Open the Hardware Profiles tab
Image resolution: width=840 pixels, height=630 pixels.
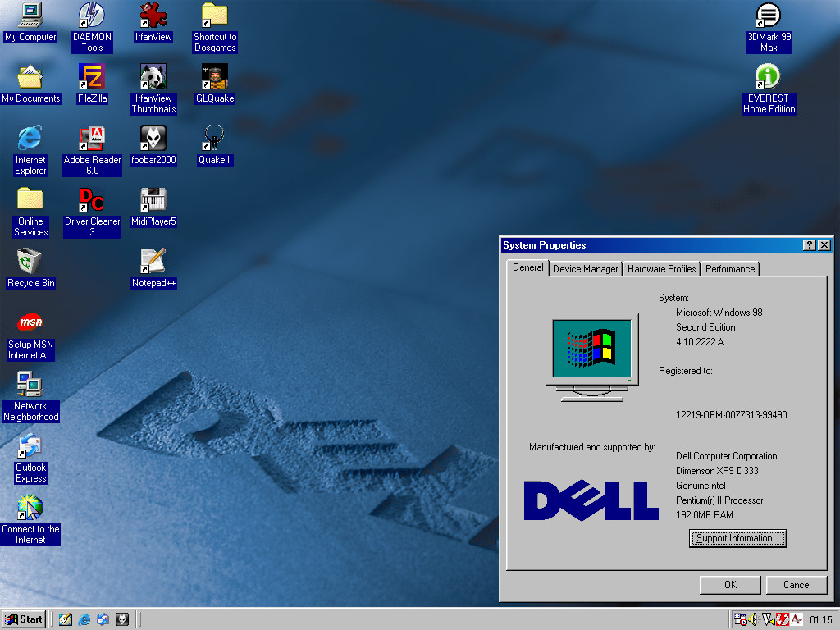662,269
